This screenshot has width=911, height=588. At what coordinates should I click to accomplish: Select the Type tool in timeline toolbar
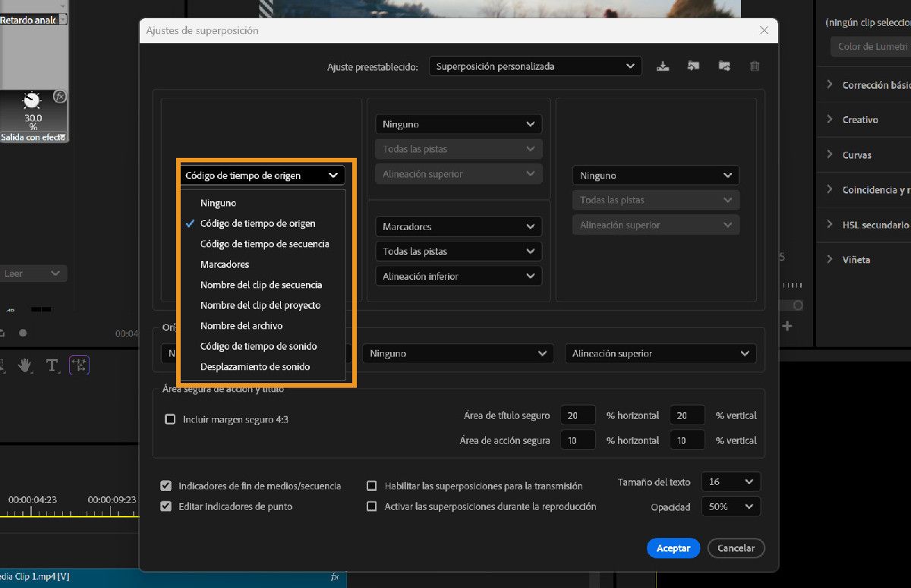(52, 366)
